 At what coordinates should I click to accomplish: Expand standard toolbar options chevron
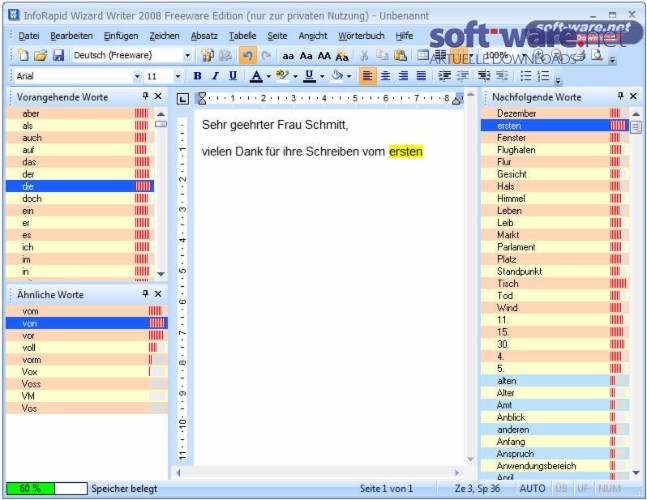tap(612, 60)
